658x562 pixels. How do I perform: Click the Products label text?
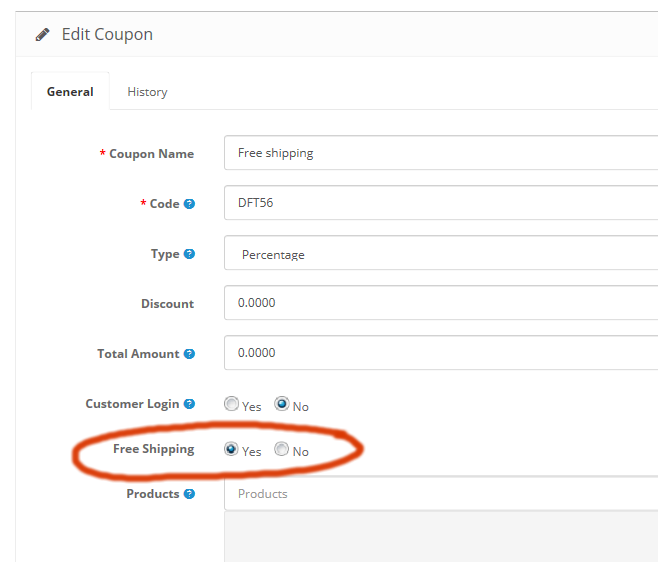153,494
